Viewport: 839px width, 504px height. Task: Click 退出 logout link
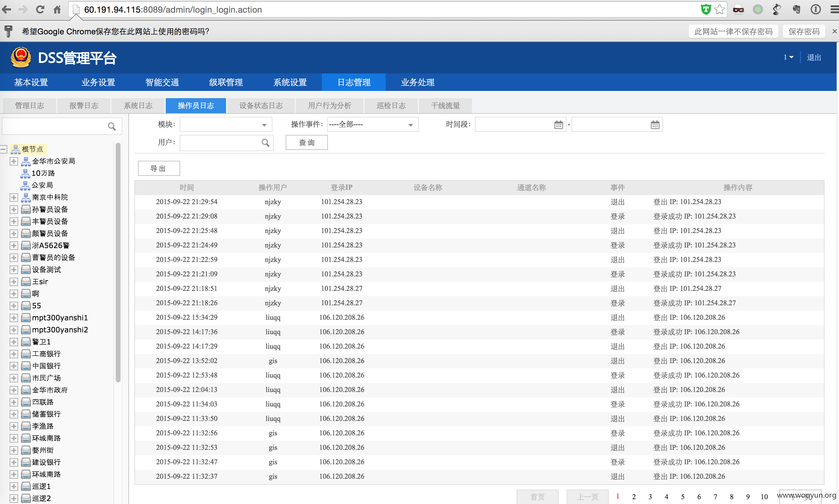click(x=814, y=58)
